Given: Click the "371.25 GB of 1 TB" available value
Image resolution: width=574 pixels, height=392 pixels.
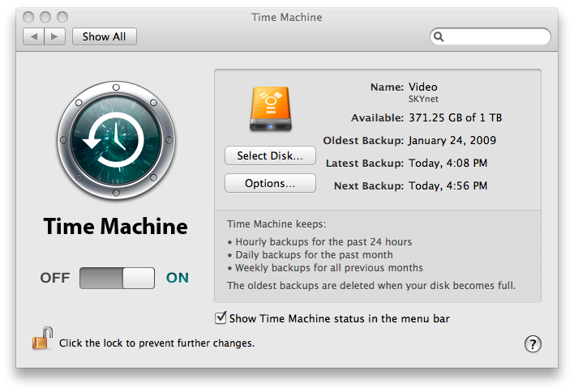Looking at the screenshot, I should tap(456, 117).
